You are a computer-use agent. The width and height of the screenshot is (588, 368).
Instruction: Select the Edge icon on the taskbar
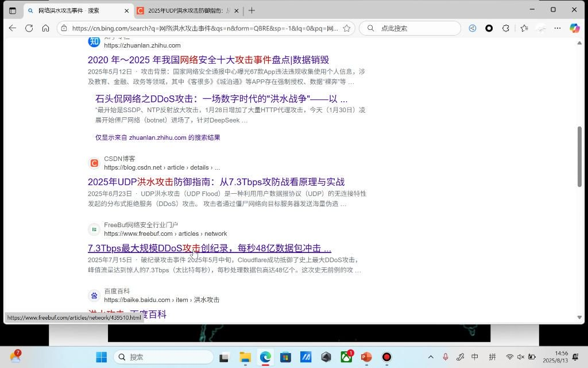coord(265,357)
